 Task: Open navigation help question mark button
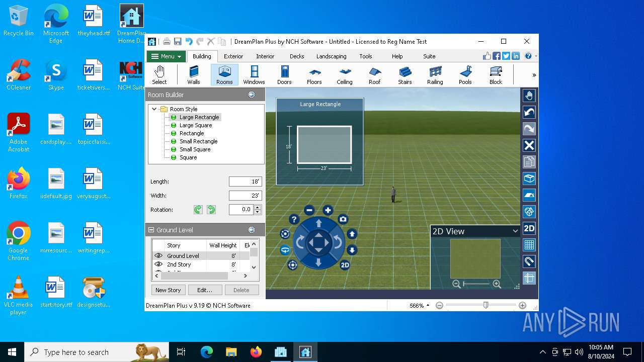point(294,219)
